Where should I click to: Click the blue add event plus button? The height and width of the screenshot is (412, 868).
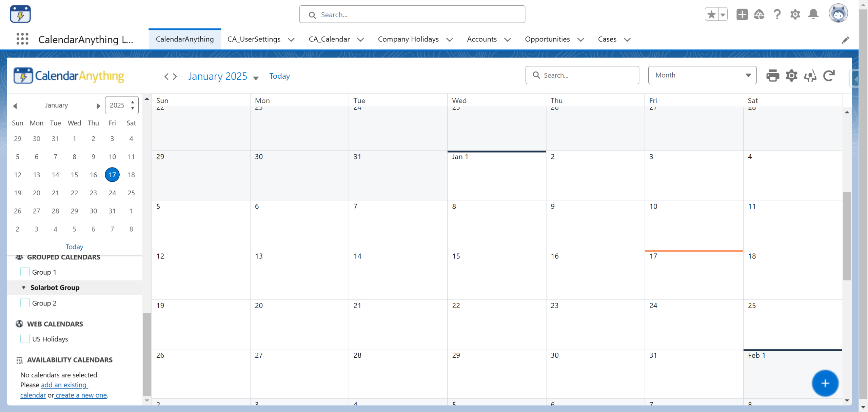tap(825, 383)
